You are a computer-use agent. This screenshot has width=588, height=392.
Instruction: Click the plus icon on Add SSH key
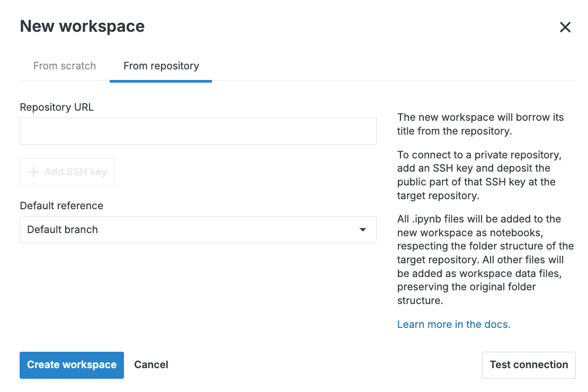[x=33, y=172]
